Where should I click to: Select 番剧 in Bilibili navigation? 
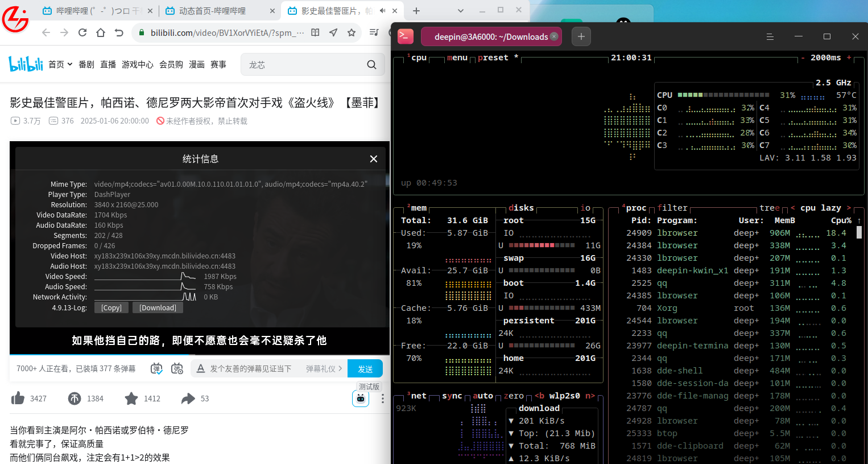pyautogui.click(x=86, y=64)
